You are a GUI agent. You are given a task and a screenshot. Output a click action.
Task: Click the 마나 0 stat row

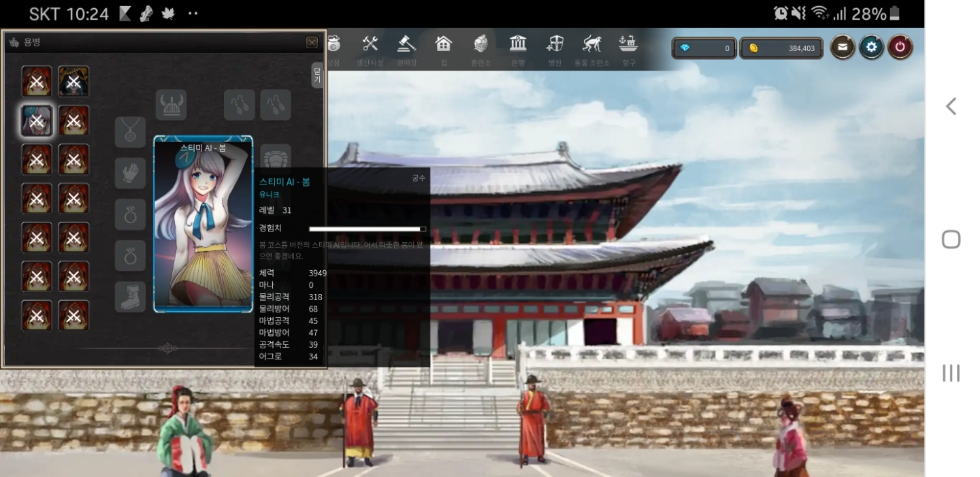click(287, 285)
